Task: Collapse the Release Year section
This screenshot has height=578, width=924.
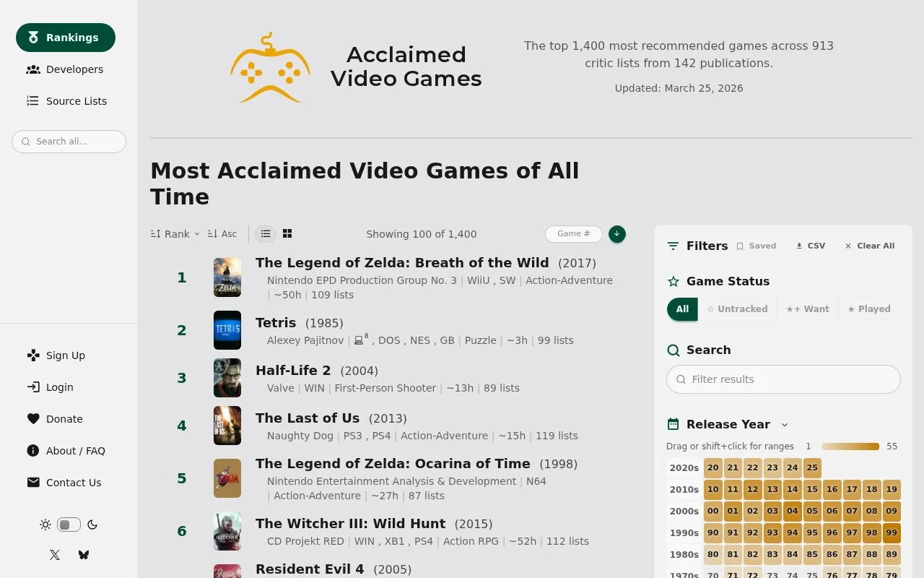Action: pyautogui.click(x=785, y=425)
